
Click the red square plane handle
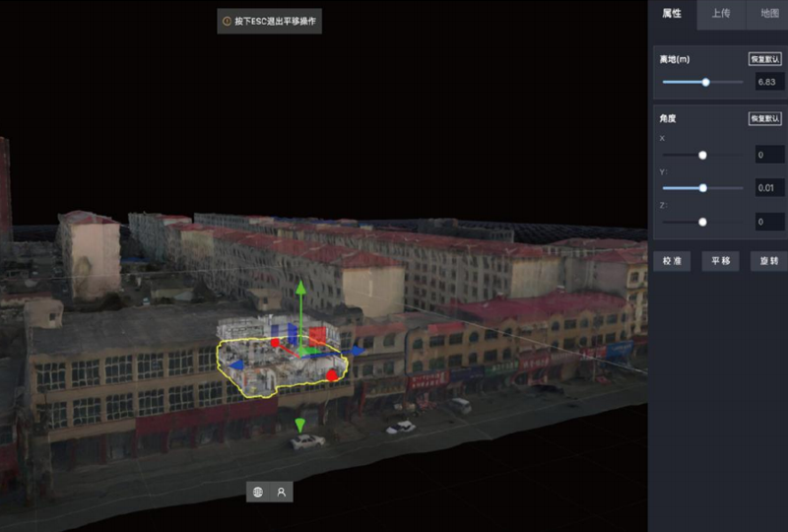317,337
